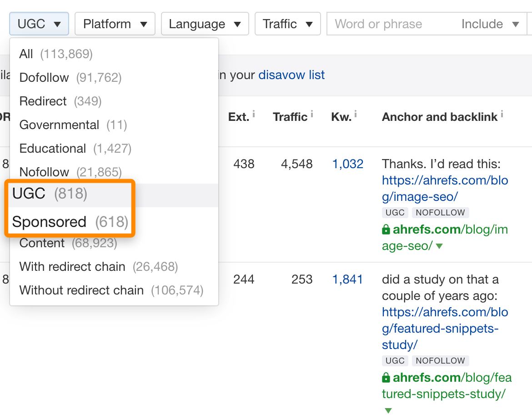This screenshot has width=532, height=419.
Task: Expand the Platform filter dropdown
Action: [x=115, y=24]
